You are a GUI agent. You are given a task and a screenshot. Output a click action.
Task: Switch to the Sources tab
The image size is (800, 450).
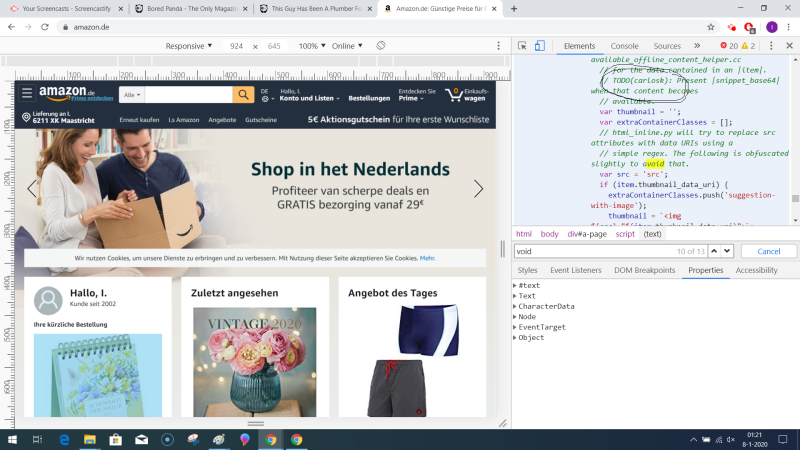click(667, 46)
